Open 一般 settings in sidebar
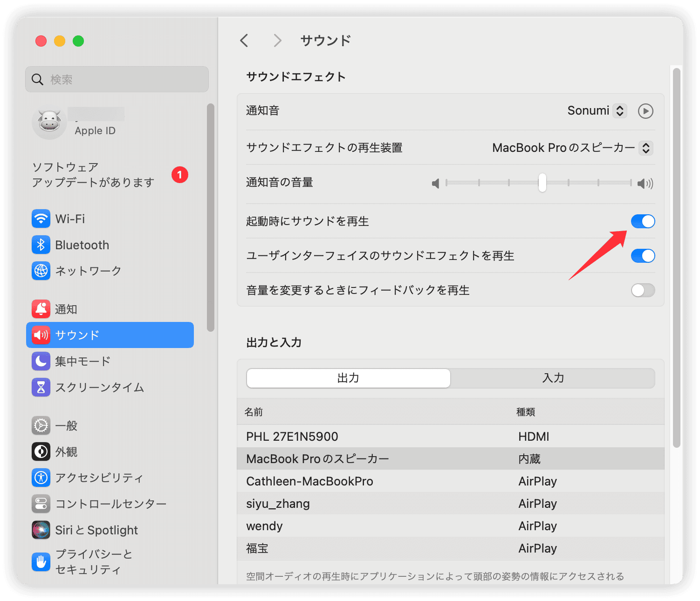Viewport: 700px width, 601px height. [x=110, y=425]
